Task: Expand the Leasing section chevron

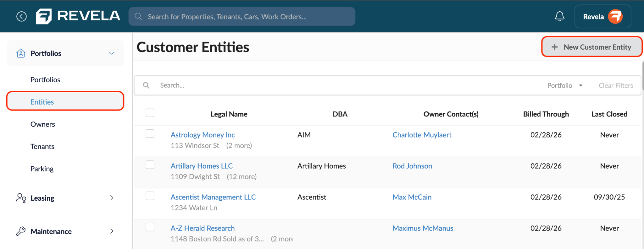Action: [112, 198]
